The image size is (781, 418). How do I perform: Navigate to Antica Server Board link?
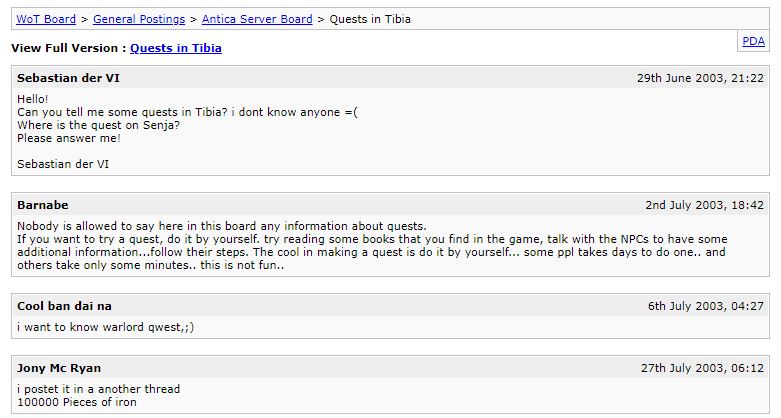point(257,19)
